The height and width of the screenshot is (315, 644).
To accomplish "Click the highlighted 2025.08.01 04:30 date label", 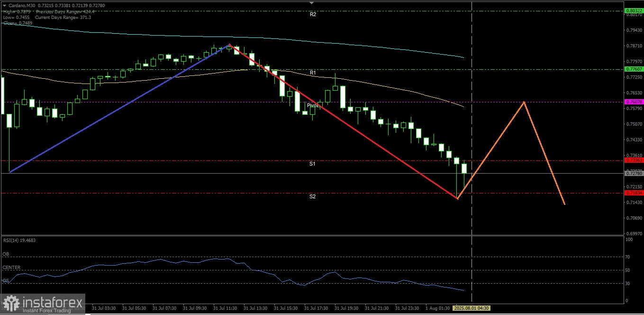I will point(472,308).
